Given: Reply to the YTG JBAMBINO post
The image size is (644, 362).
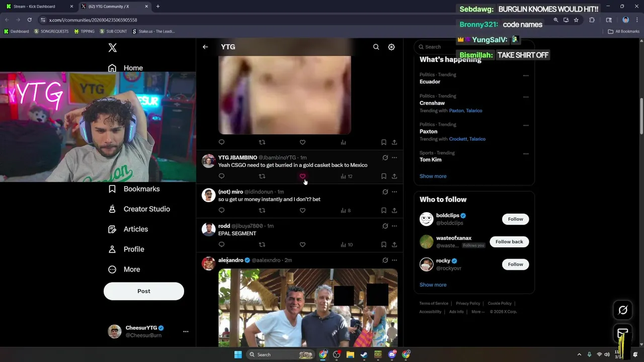Looking at the screenshot, I should 221,176.
